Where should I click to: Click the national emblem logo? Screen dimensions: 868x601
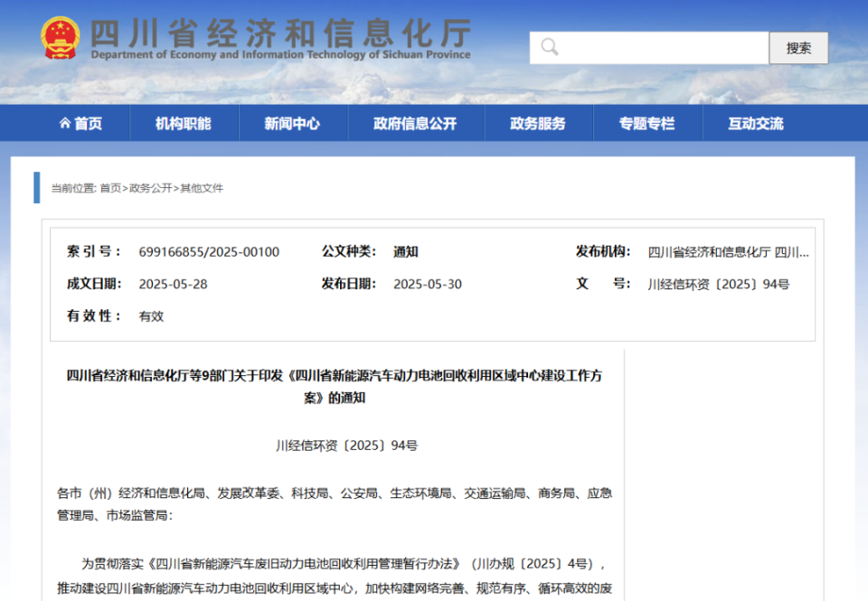[61, 38]
